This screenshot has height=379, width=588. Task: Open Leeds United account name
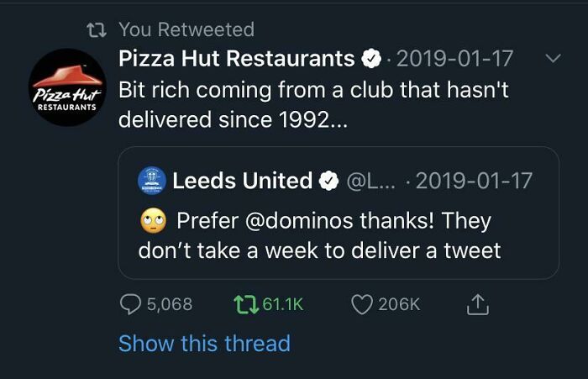point(242,181)
